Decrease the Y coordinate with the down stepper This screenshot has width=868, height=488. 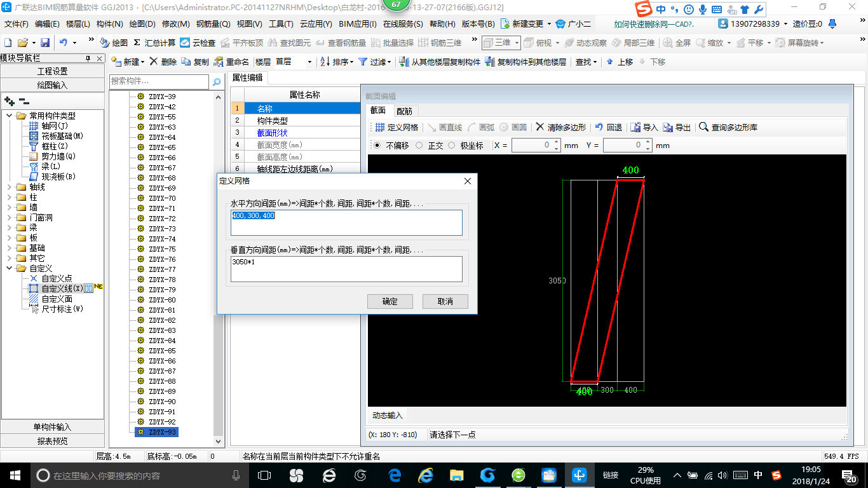coord(648,149)
